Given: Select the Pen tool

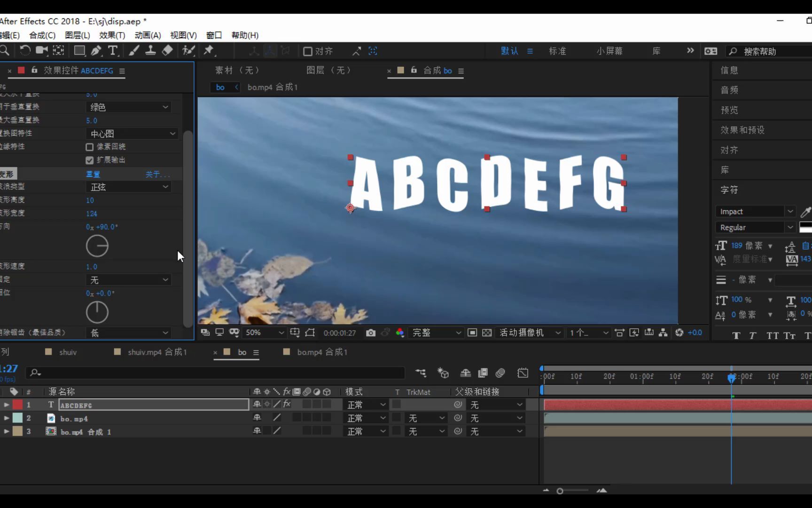Looking at the screenshot, I should (96, 51).
